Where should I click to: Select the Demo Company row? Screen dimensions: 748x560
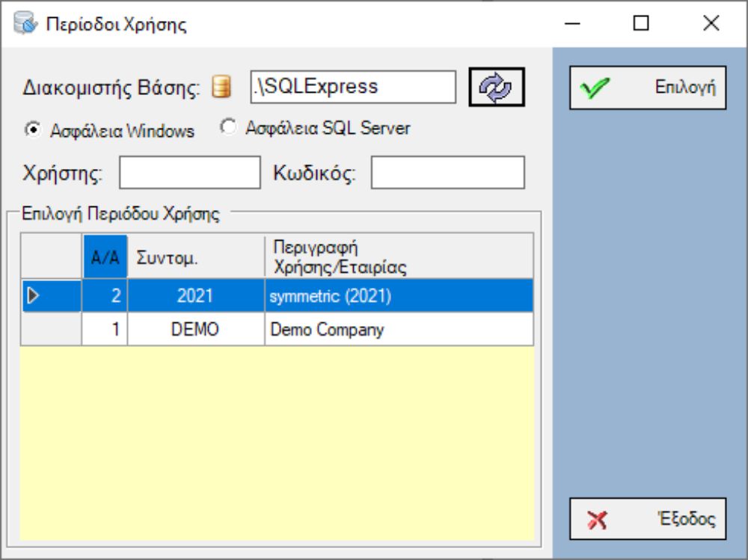pos(398,330)
